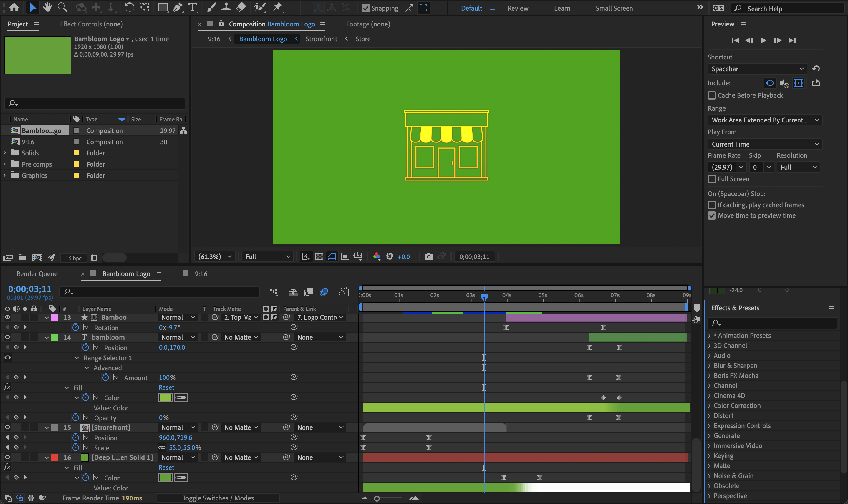Select the Hand tool
848x504 pixels.
pos(47,7)
